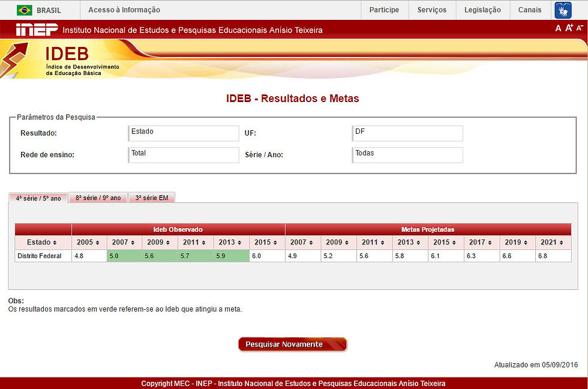Click the IDEB - Resultados e Metas heading
The image size is (588, 389).
pyautogui.click(x=293, y=98)
